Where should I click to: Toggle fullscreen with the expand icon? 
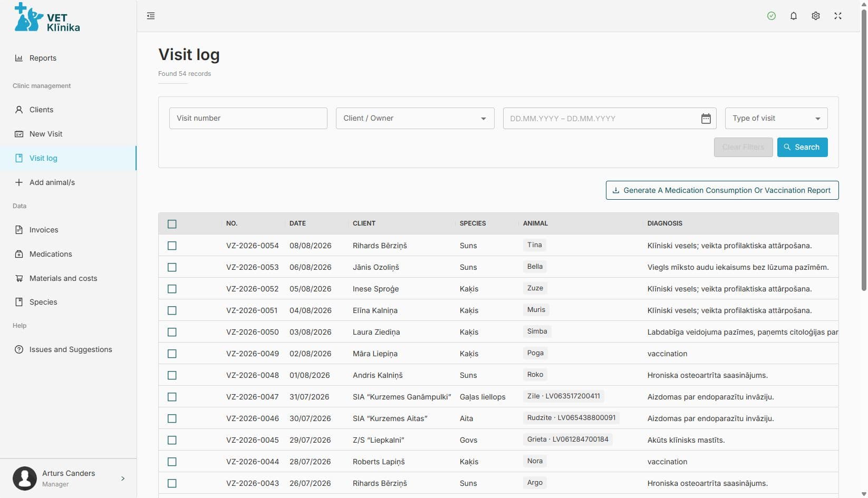[838, 16]
